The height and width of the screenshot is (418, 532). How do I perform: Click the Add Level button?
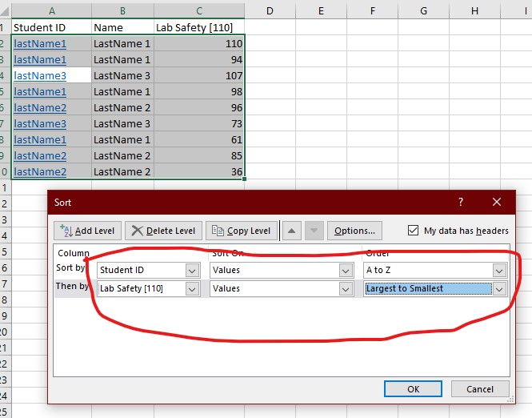pyautogui.click(x=87, y=231)
